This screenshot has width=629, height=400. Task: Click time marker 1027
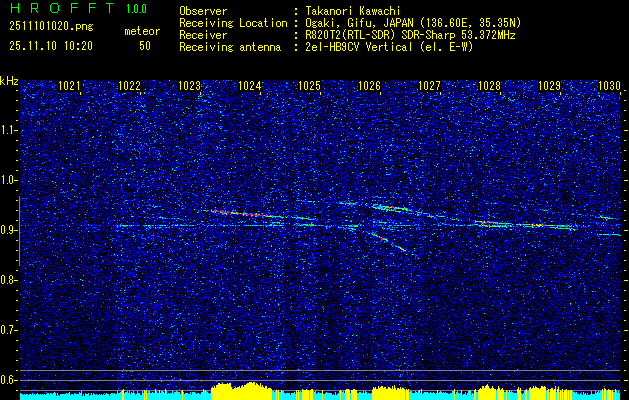click(x=429, y=85)
